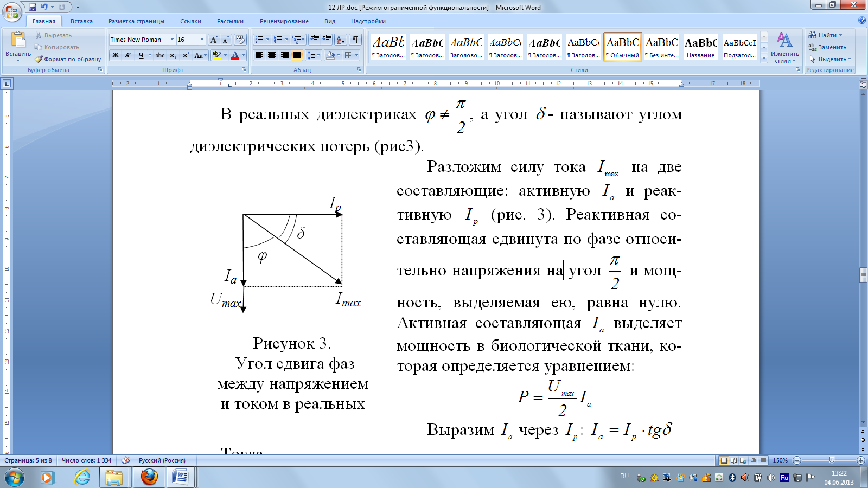
Task: Click the Undo arrow icon
Action: [44, 7]
